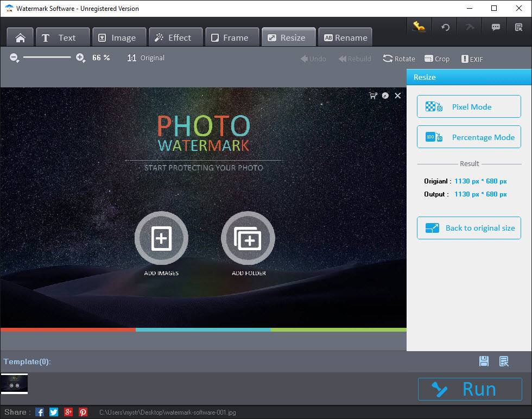The height and width of the screenshot is (419, 532).
Task: Click the zoom out magnifier icon
Action: click(14, 58)
